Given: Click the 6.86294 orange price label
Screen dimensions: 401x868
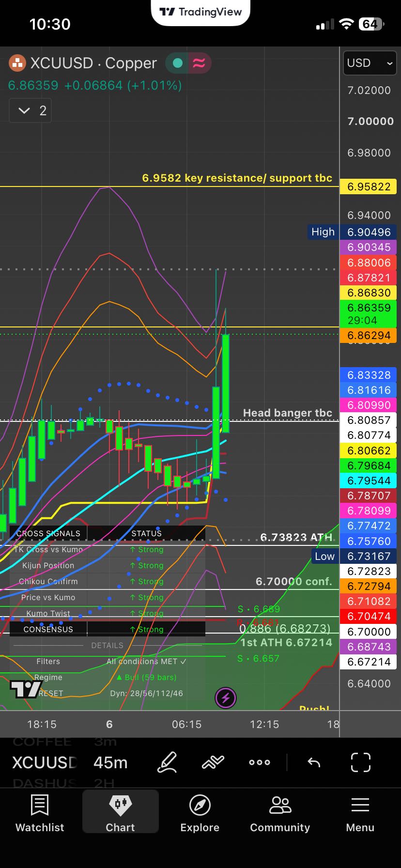Looking at the screenshot, I should coord(369,335).
